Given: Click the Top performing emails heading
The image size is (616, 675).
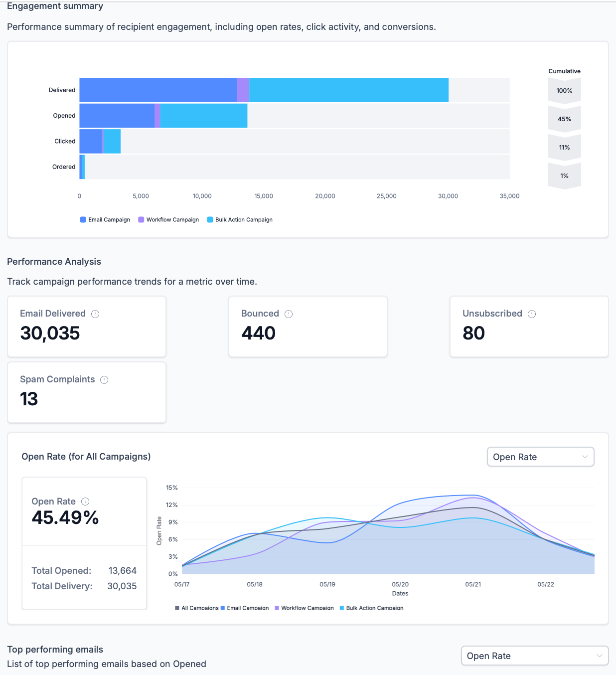Looking at the screenshot, I should (x=55, y=650).
